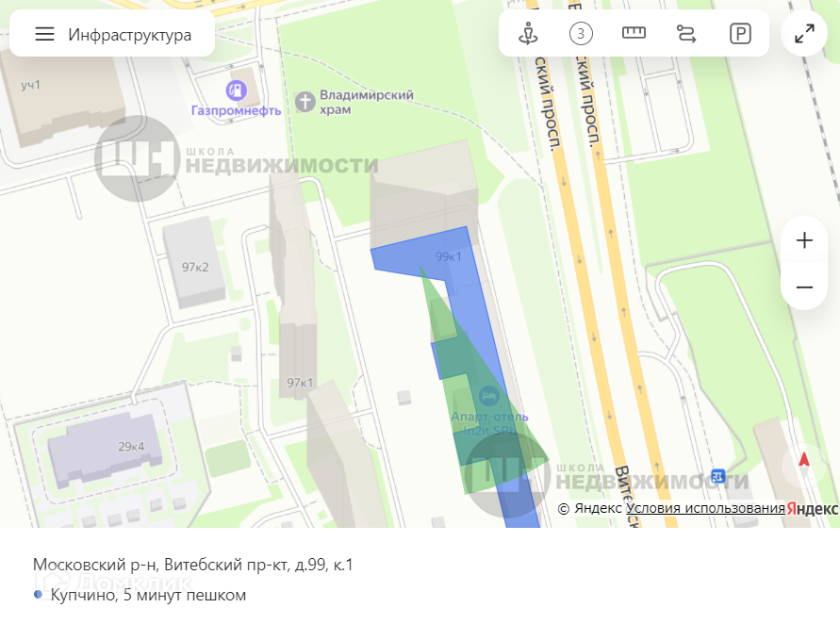Image resolution: width=840 pixels, height=624 pixels.
Task: Click the street panorama person icon
Action: 528,34
